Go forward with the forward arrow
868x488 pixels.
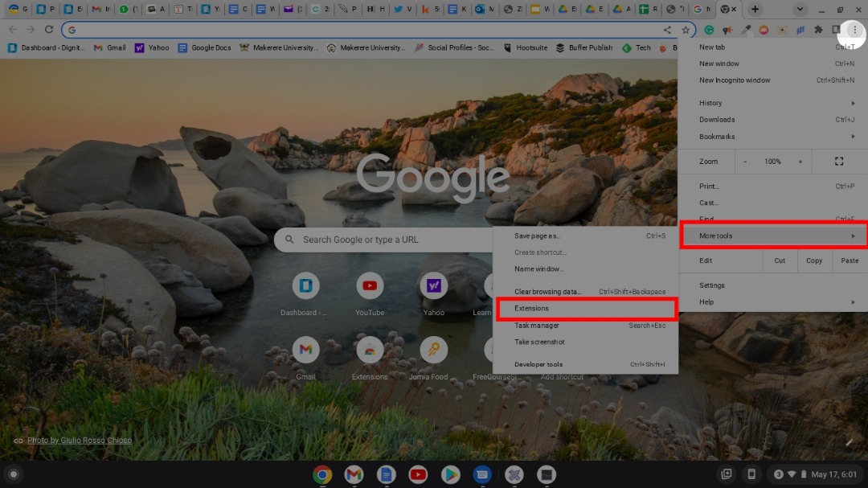coord(31,30)
